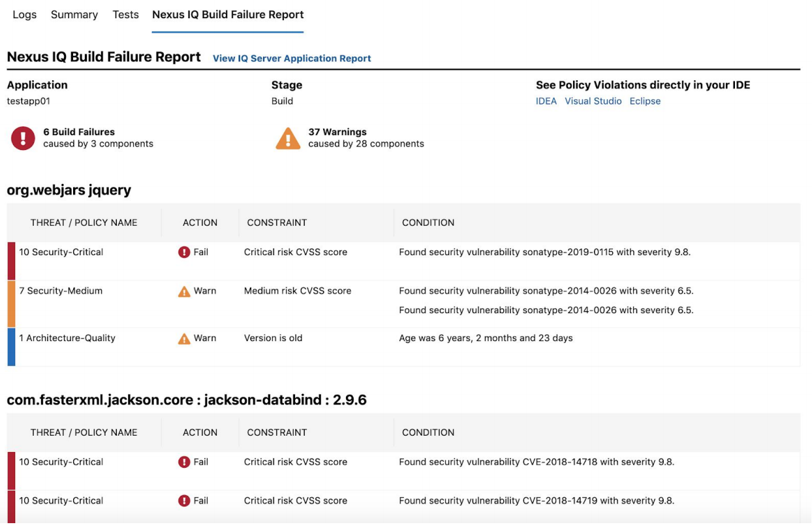Click 'Age was 6 years, 2 months' condition
812x531 pixels.
(486, 338)
